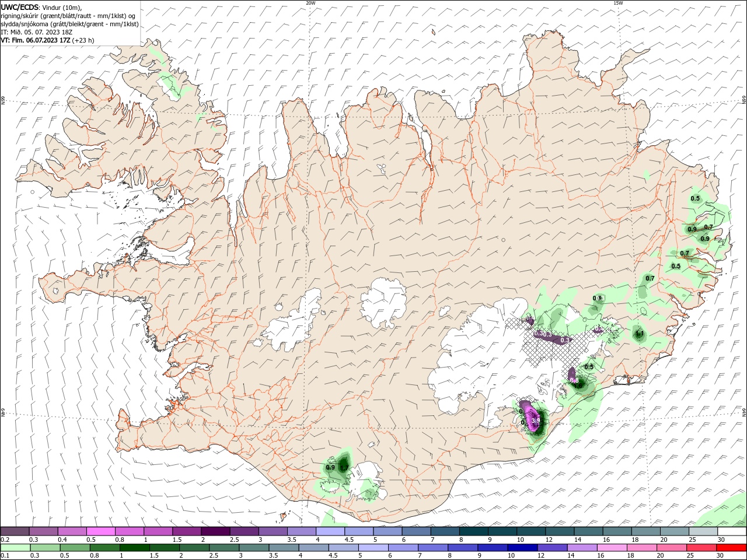Select the darkest purple 2 top-row legend swatch
The width and height of the screenshot is (747, 560).
pos(215,531)
